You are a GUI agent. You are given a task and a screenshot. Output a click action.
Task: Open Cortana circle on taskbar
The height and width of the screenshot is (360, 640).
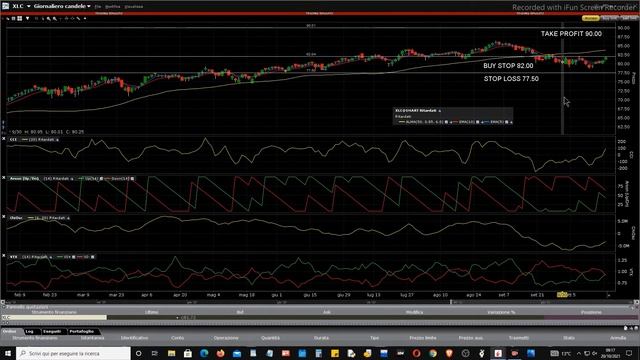[x=138, y=353]
